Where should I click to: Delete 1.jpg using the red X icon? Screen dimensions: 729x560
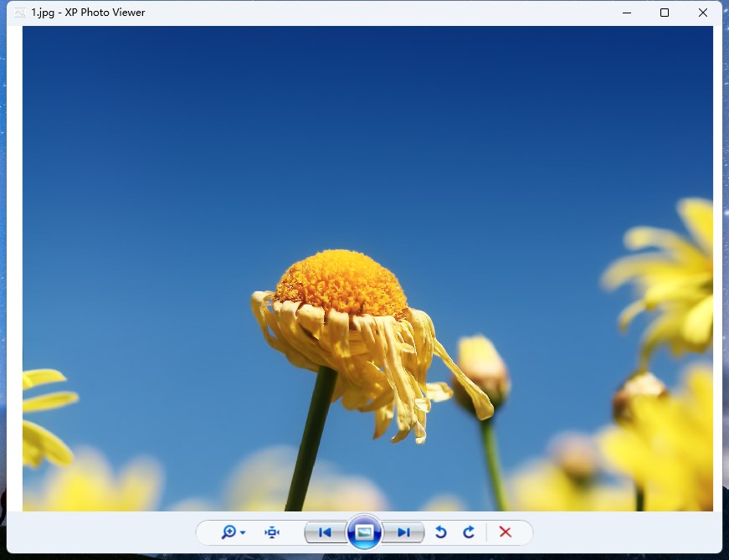505,532
